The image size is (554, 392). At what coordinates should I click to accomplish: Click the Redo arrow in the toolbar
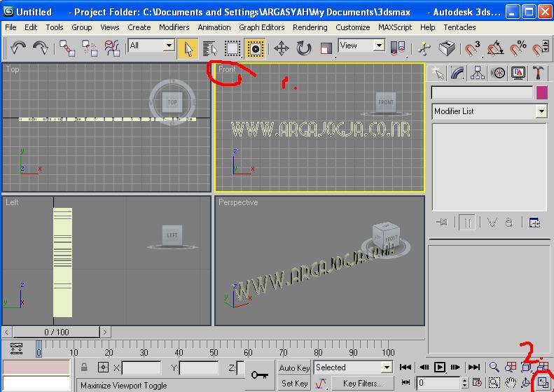[x=41, y=48]
